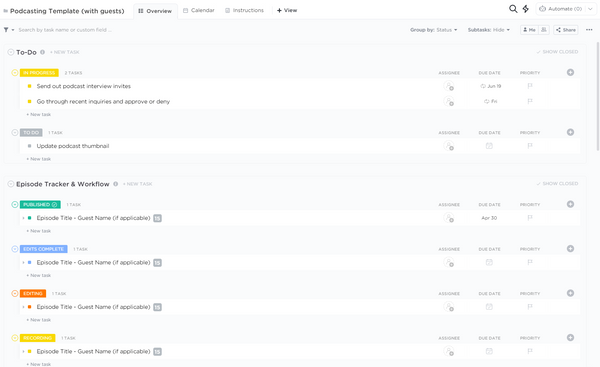Collapse Episode Tracker & Workflow section
This screenshot has height=367, width=600.
click(11, 184)
